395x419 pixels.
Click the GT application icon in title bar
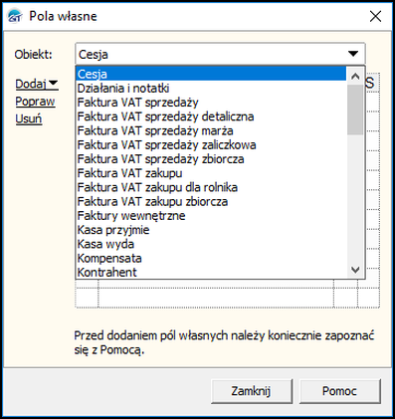[15, 16]
